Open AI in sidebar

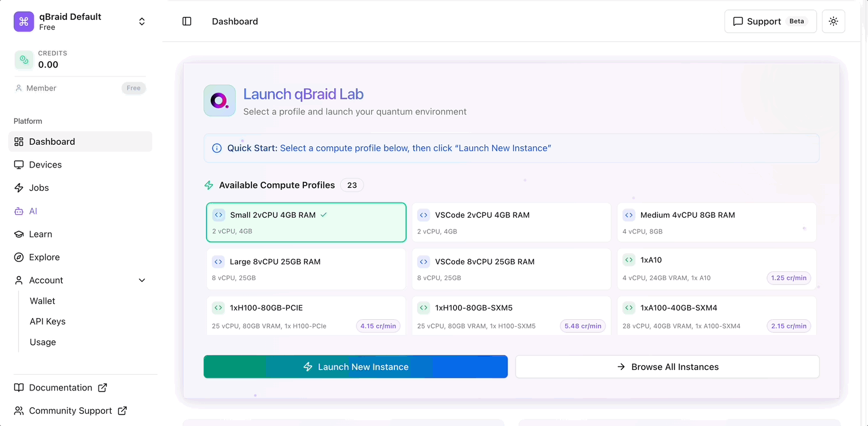(80, 211)
